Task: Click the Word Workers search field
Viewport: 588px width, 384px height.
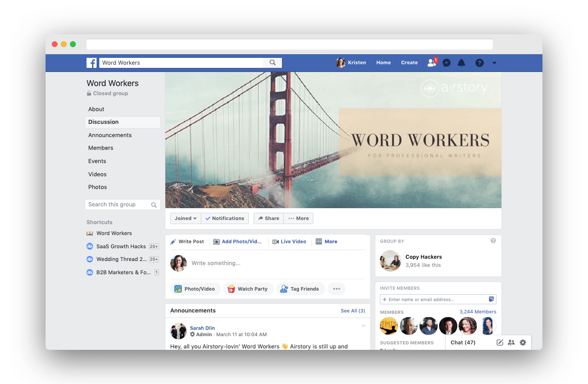Action: [x=181, y=63]
